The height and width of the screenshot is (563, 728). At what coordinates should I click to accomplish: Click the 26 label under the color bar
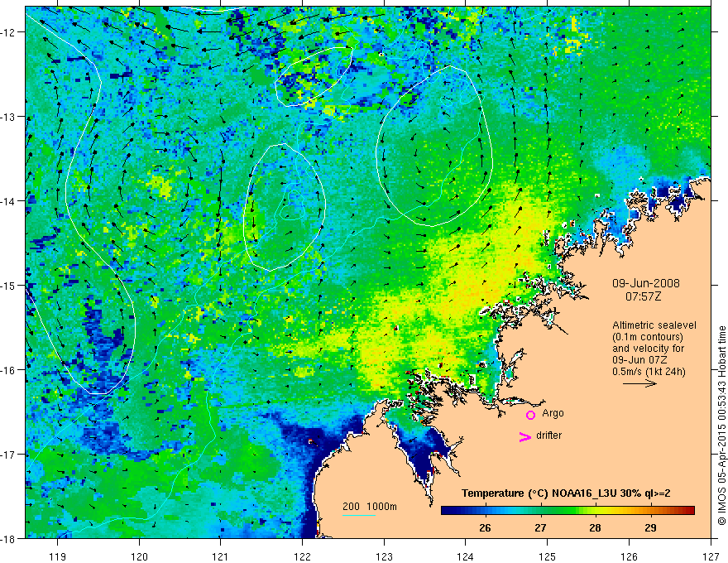click(485, 527)
